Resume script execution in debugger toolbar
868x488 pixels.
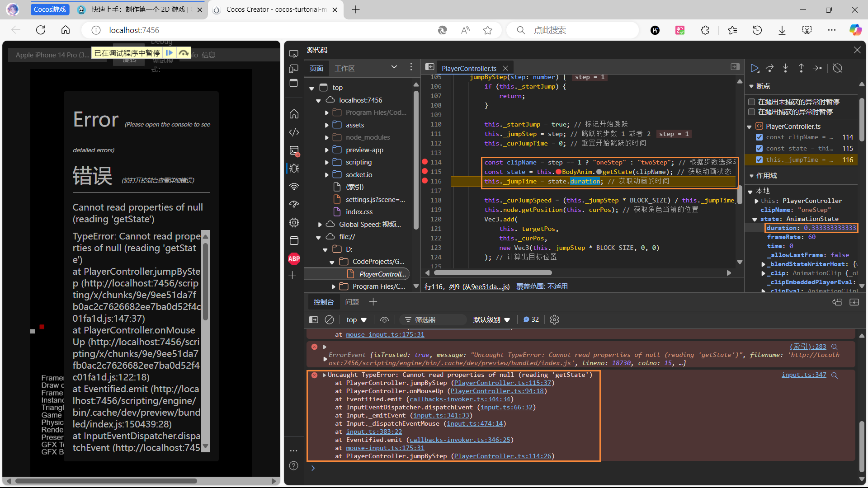coord(754,68)
